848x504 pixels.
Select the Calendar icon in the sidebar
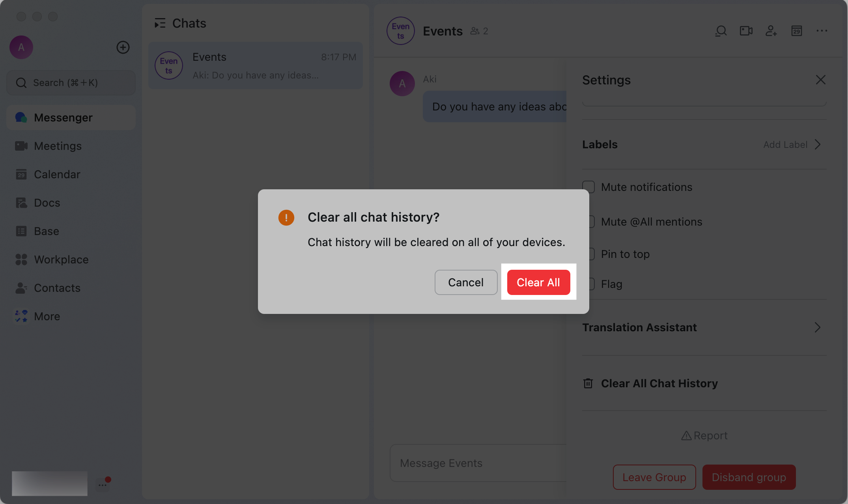click(x=57, y=174)
